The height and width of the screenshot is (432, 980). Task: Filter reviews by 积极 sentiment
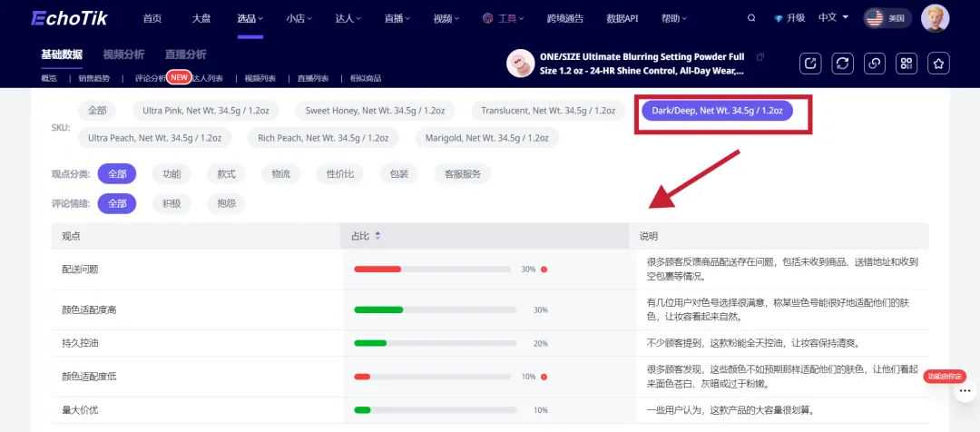coord(171,203)
